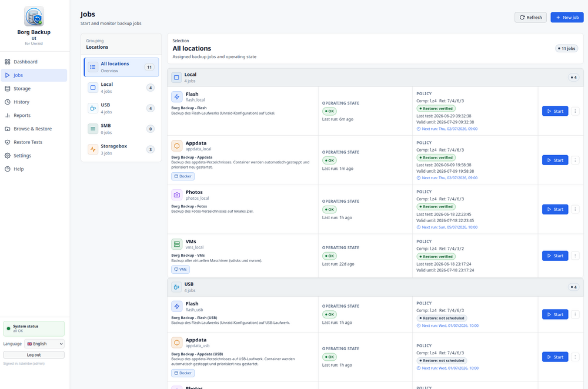
Task: Open the three-dot menu for Local VMs job
Action: coord(575,256)
